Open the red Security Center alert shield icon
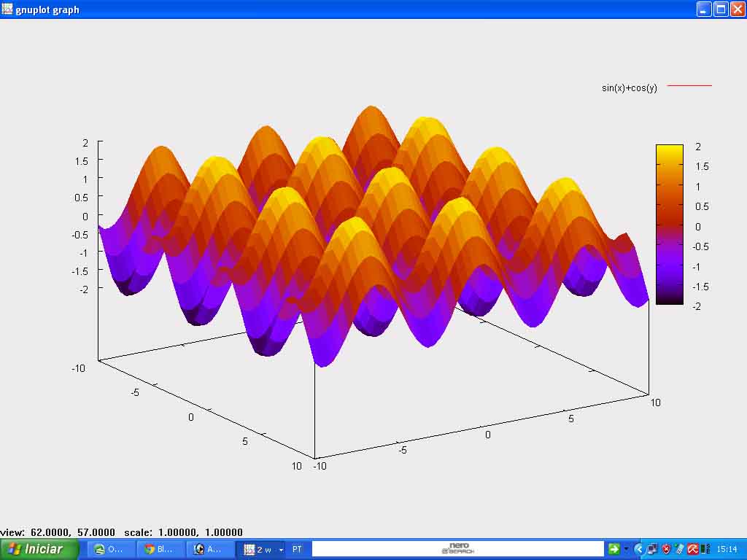This screenshot has height=560, width=747. click(x=666, y=548)
